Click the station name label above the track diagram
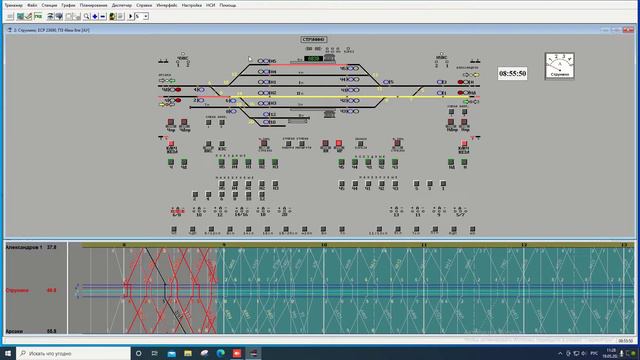 click(313, 40)
